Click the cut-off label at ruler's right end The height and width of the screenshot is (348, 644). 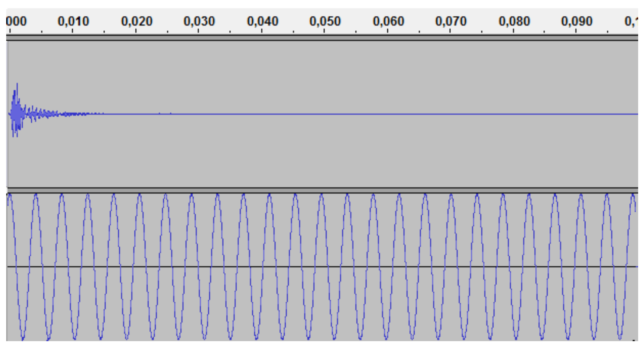[631, 22]
